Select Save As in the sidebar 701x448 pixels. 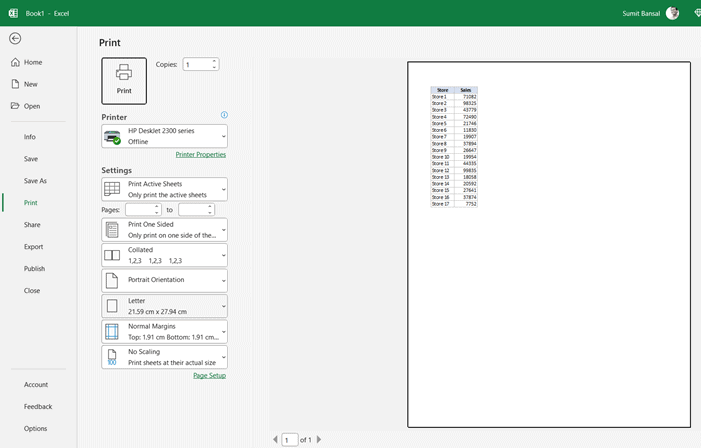35,181
